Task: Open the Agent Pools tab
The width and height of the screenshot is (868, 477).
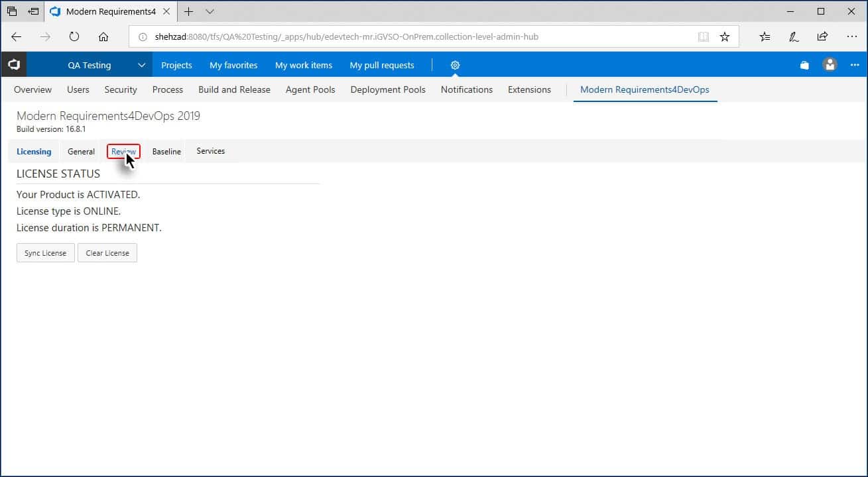Action: [x=310, y=89]
